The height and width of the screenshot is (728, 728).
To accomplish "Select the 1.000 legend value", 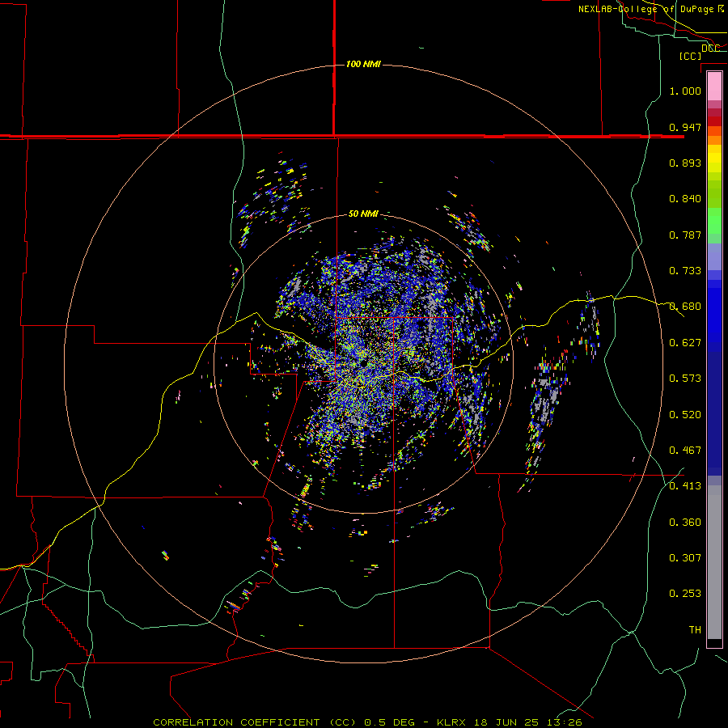I will (685, 91).
